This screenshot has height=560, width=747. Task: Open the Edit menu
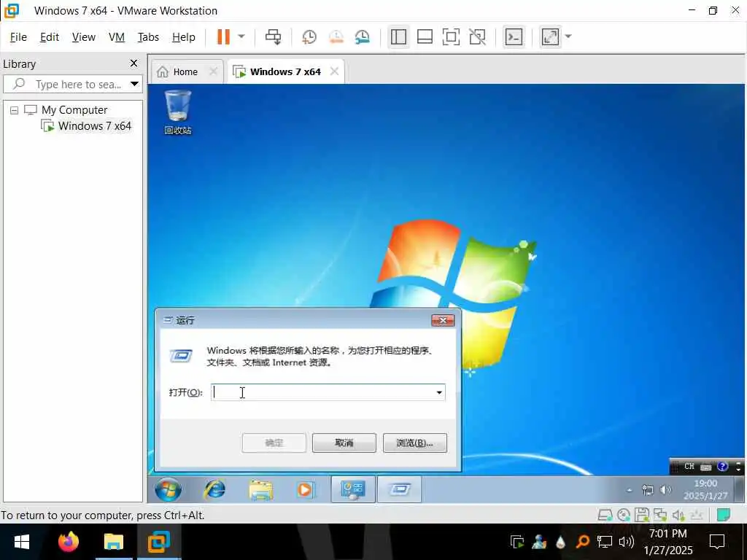pyautogui.click(x=50, y=37)
